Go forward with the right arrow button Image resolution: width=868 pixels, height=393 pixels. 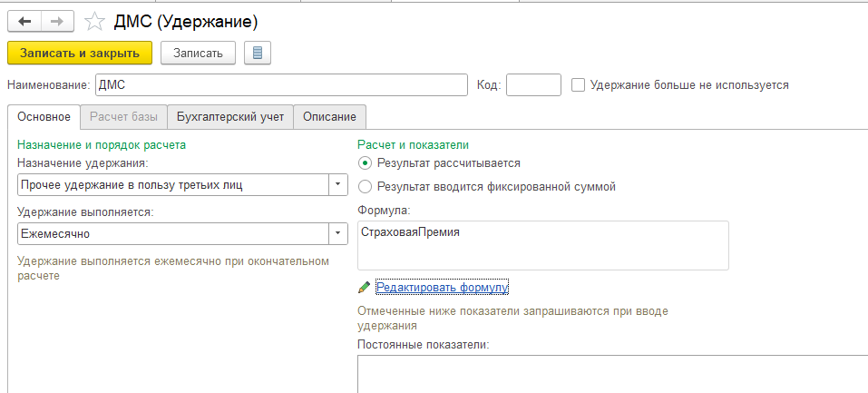(x=57, y=22)
